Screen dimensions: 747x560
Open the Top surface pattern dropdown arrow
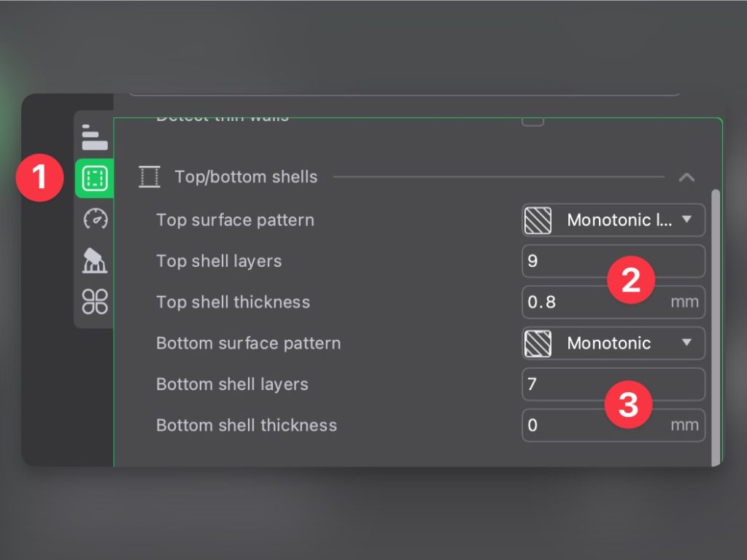686,220
